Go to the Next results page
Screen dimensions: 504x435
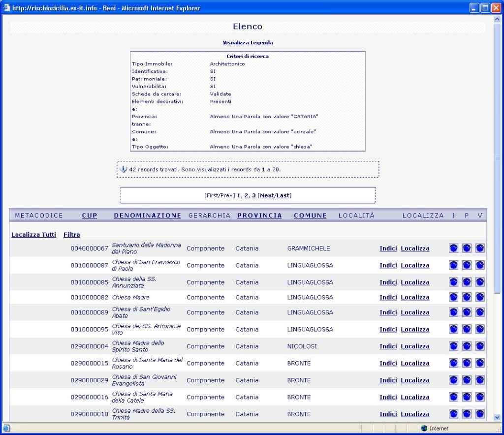(267, 195)
